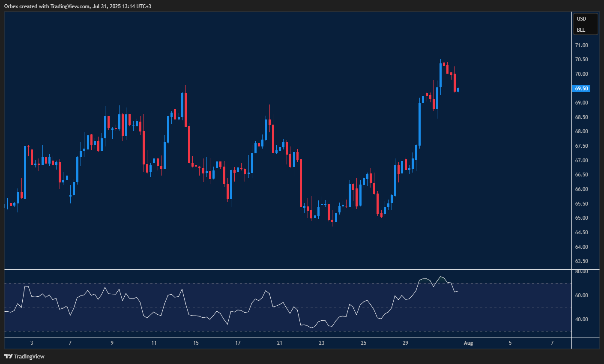Click the BLL label in symbol badge
The width and height of the screenshot is (604, 364).
point(581,30)
